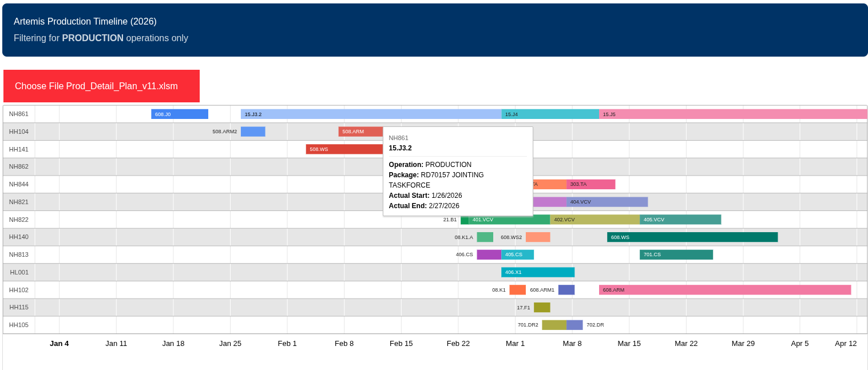This screenshot has width=868, height=370.
Task: Open the olive 402.VCV bar
Action: pos(595,220)
